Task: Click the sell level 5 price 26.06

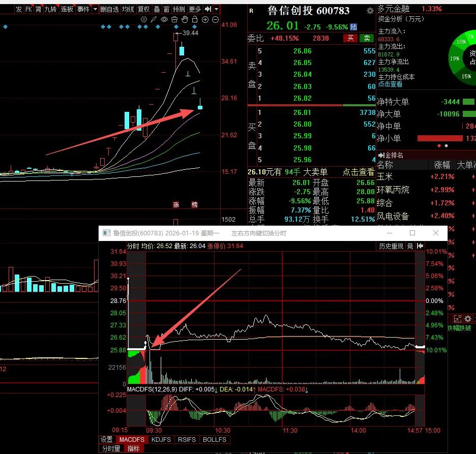Action: pos(303,51)
